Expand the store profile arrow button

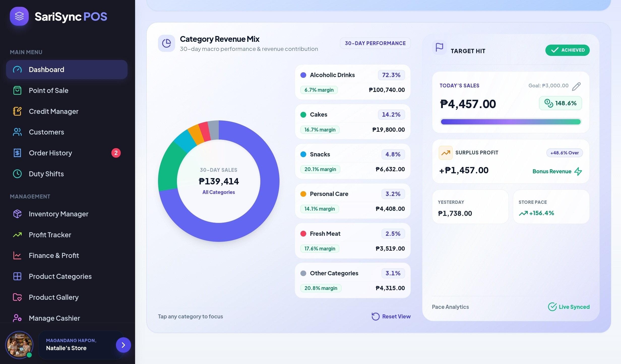tap(123, 345)
